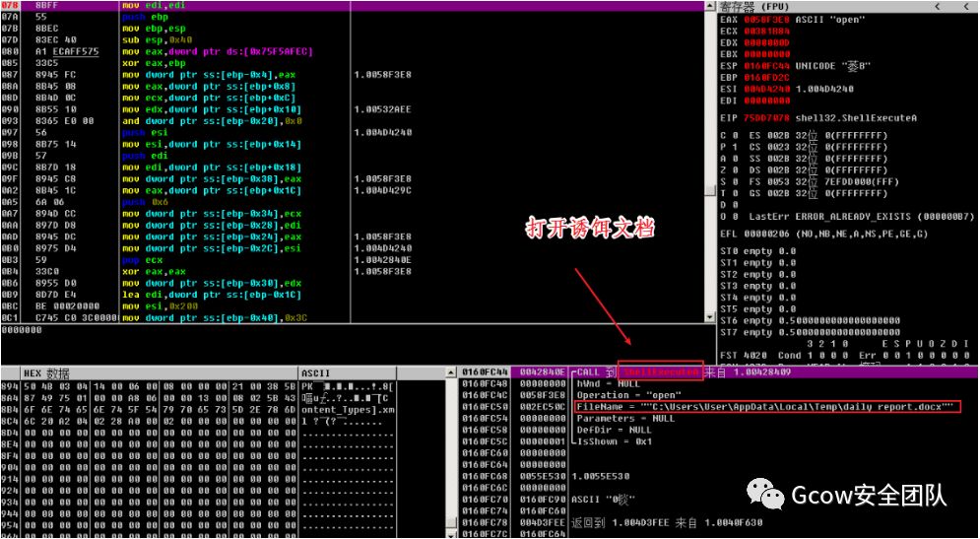Click the EBX register value
980x539 pixels.
pyautogui.click(x=767, y=54)
